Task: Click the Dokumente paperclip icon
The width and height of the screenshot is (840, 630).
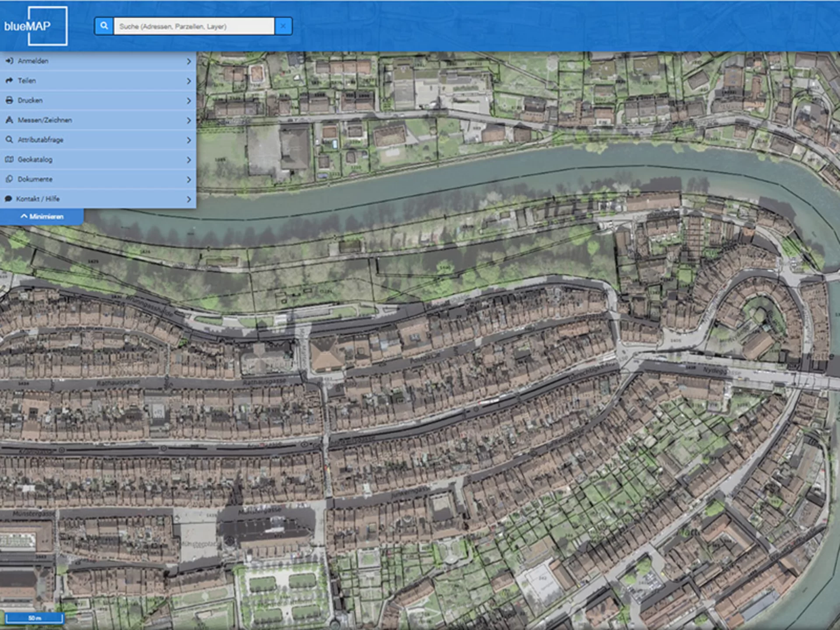Action: click(x=9, y=179)
